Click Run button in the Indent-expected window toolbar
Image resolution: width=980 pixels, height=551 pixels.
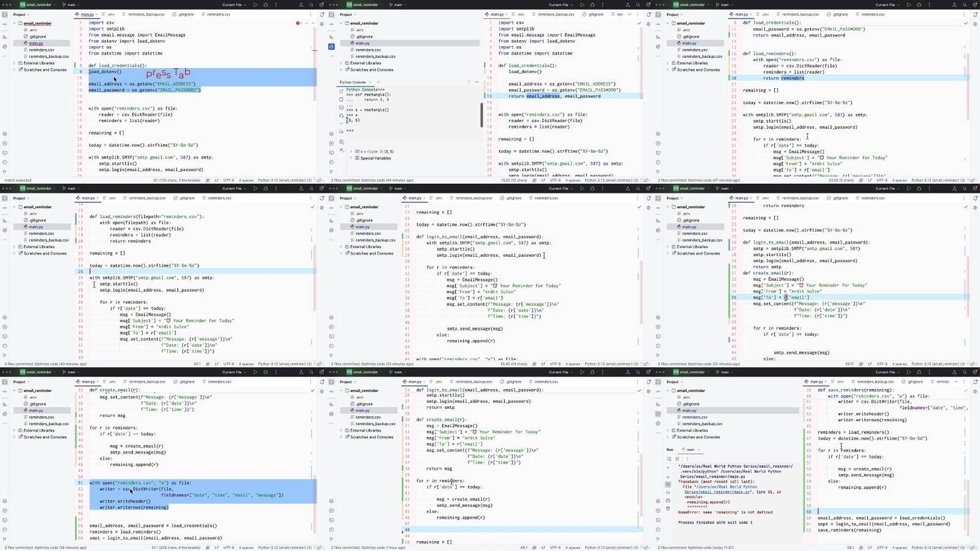[255, 5]
